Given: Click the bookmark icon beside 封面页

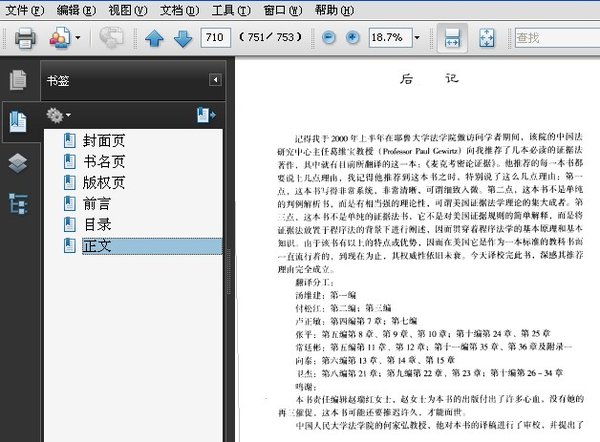Looking at the screenshot, I should click(x=70, y=141).
